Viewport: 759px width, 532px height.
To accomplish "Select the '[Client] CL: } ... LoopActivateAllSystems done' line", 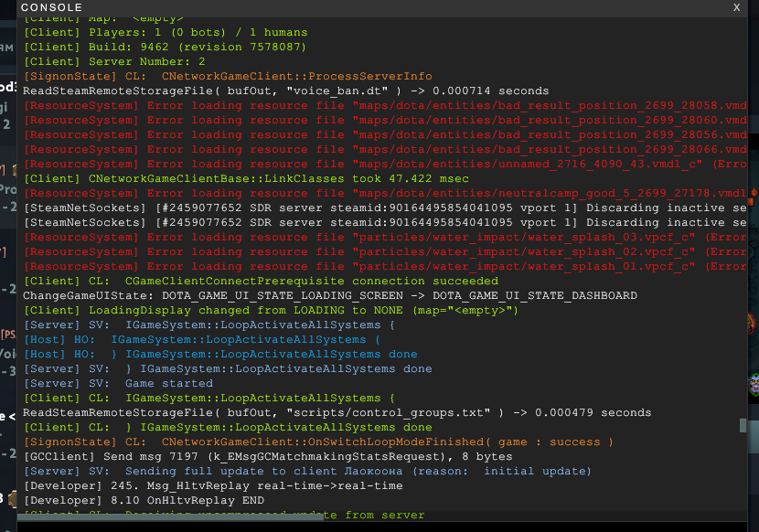I will [228, 428].
